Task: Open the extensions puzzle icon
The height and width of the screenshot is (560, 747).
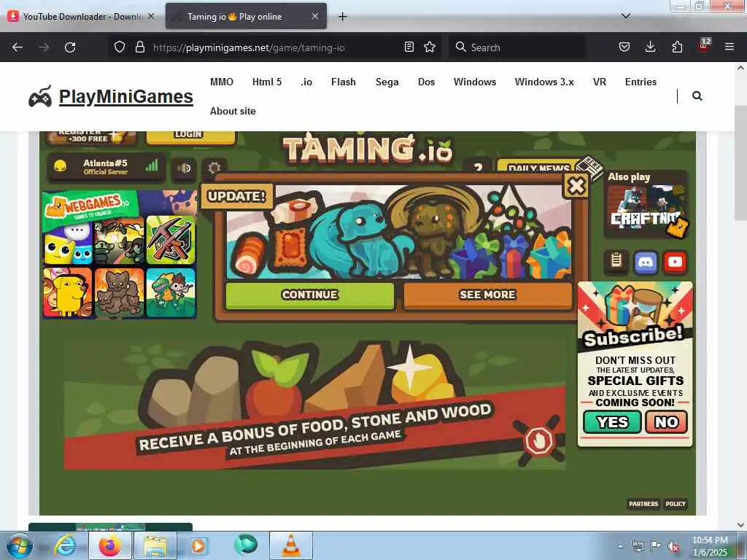Action: pyautogui.click(x=677, y=47)
